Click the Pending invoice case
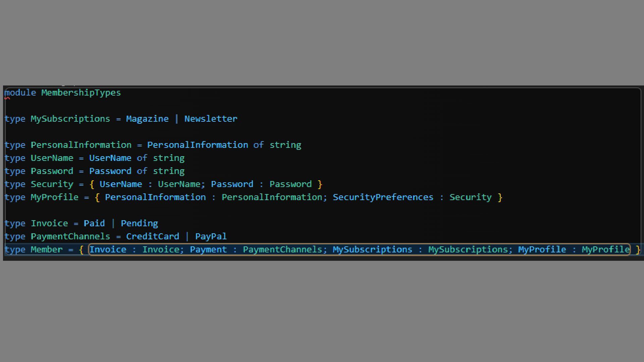Screen dimensions: 644x362 (139, 223)
